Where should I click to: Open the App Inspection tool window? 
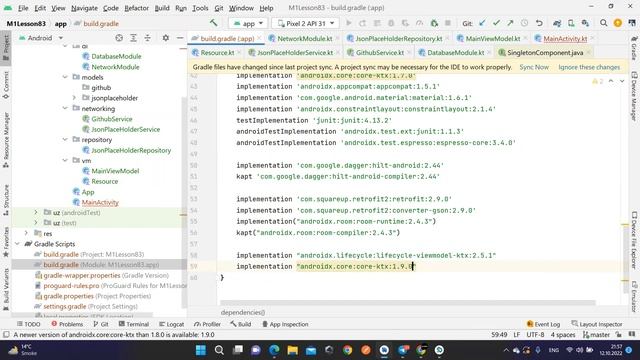pyautogui.click(x=285, y=324)
